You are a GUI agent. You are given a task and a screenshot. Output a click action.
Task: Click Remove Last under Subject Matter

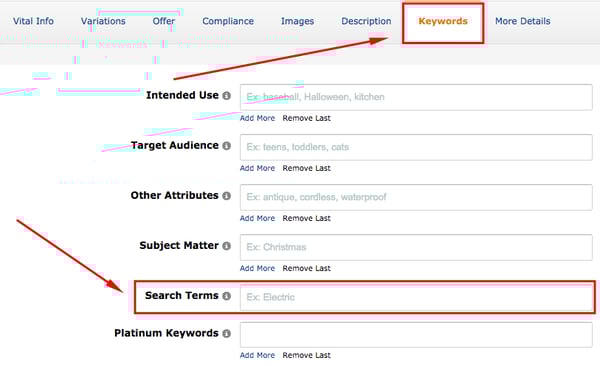pos(307,268)
